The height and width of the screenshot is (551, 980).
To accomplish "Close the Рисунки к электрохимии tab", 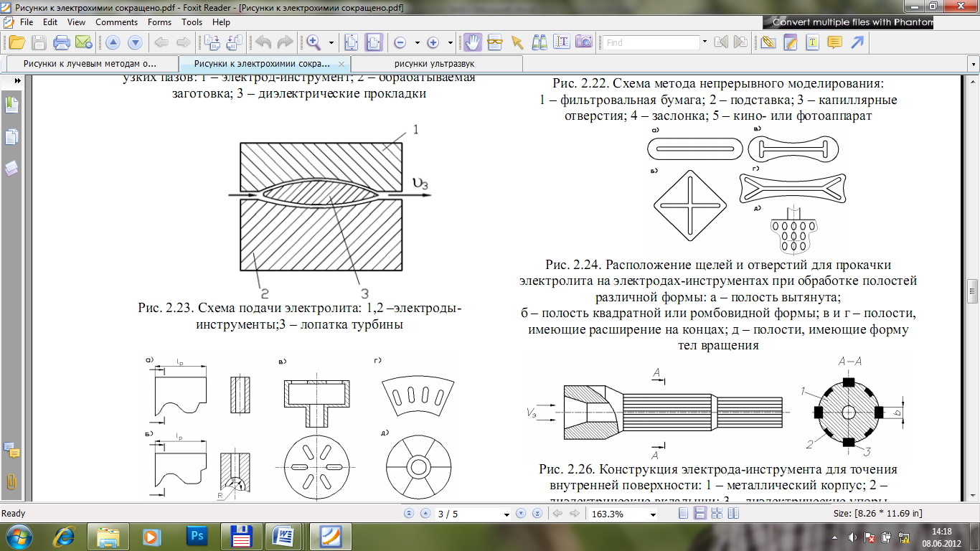I will click(x=342, y=63).
